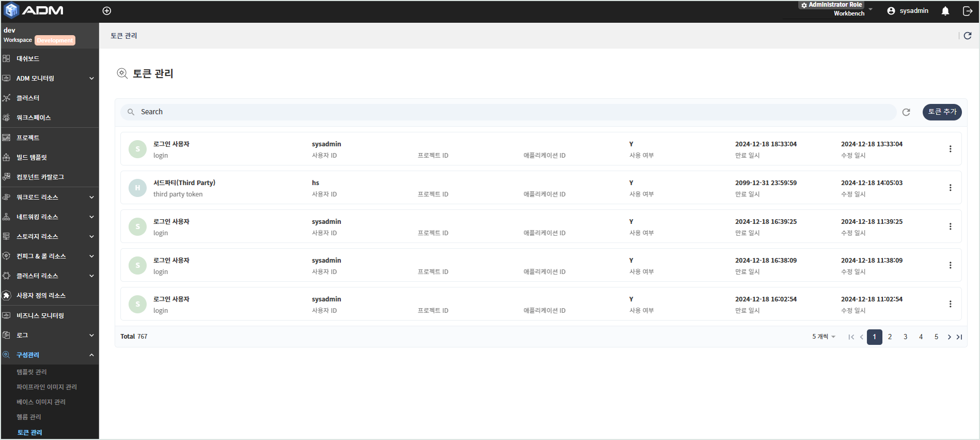Click the 컴포넌트 카탈로그 sidebar icon
This screenshot has width=980, height=440.
click(x=6, y=177)
